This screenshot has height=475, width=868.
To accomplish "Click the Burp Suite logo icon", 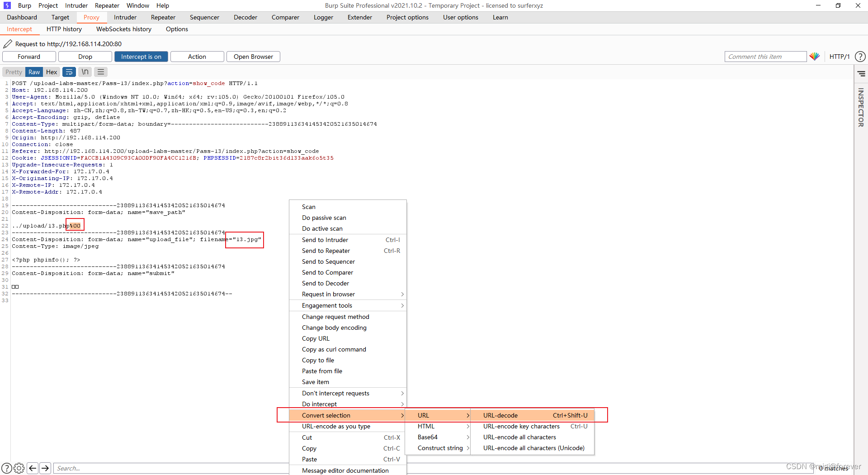I will pyautogui.click(x=7, y=5).
